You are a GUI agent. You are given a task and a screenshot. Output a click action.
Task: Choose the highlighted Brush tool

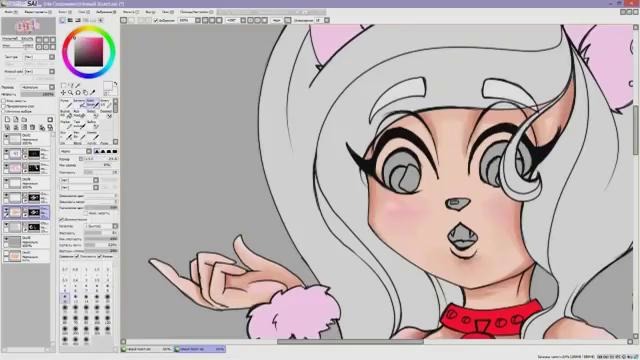tap(93, 103)
